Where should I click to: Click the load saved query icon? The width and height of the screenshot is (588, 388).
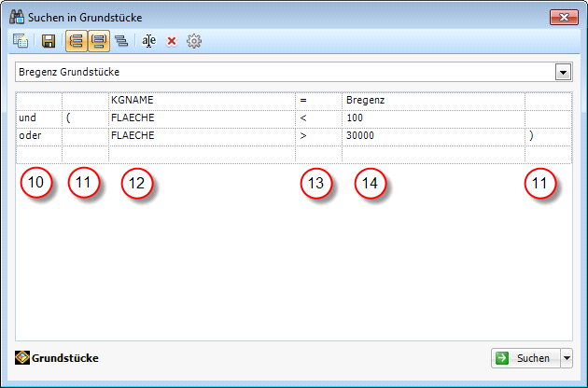pyautogui.click(x=20, y=41)
